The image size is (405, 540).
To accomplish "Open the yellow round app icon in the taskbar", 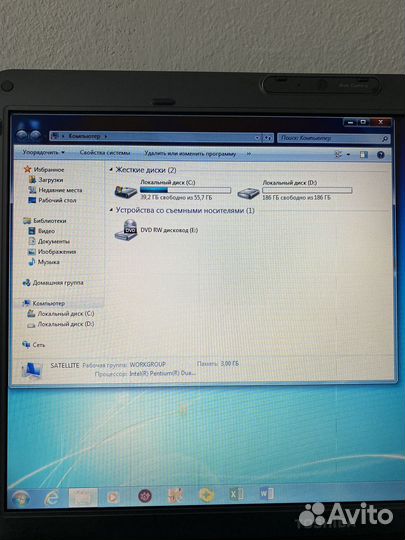I will 207,495.
